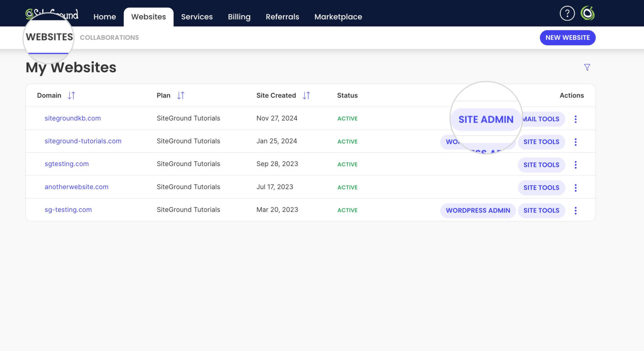The width and height of the screenshot is (644, 351).
Task: Click the Jan 25, 2024 date cell
Action: click(277, 141)
